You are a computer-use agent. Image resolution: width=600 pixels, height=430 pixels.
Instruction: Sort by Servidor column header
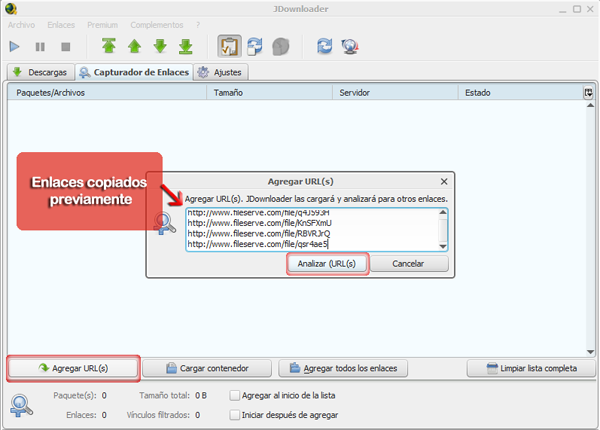pyautogui.click(x=395, y=93)
